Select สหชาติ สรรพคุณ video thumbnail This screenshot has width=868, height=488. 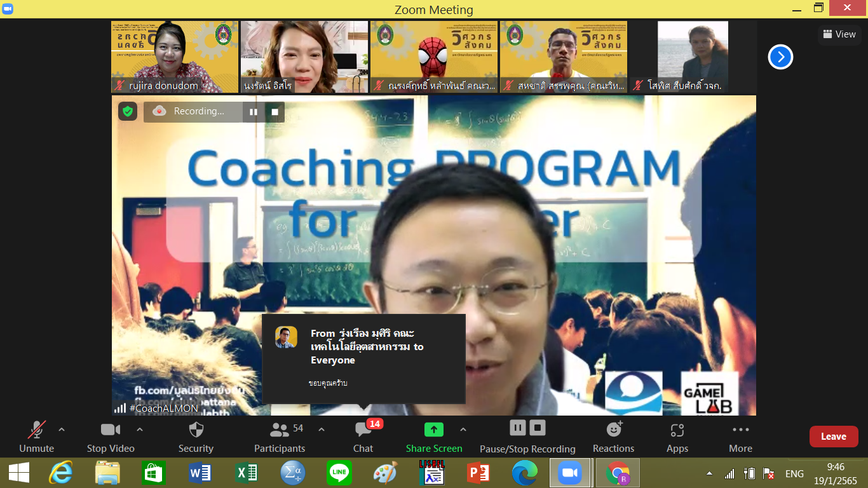point(564,57)
